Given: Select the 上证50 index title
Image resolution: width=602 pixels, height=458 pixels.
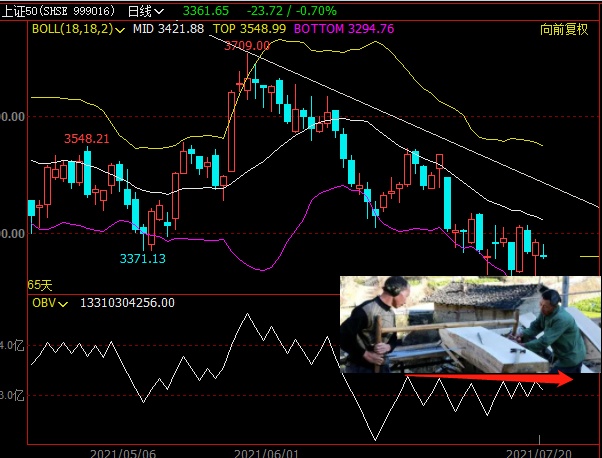Looking at the screenshot, I should pyautogui.click(x=58, y=11).
